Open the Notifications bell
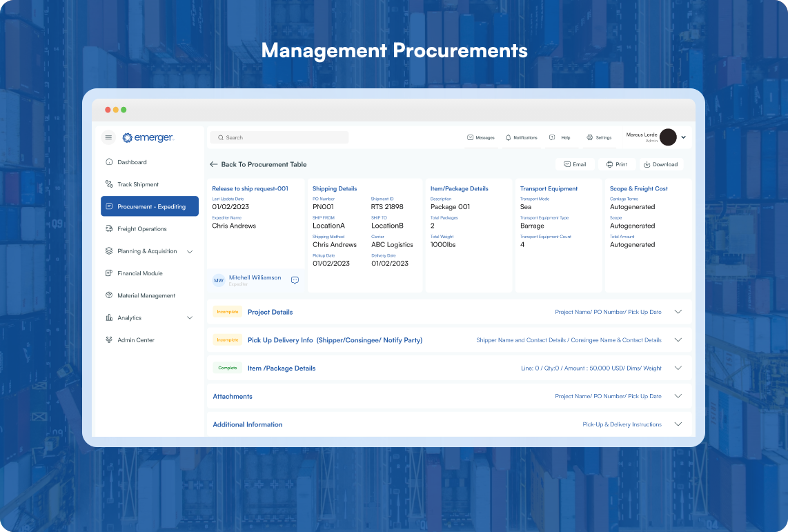This screenshot has width=788, height=532. pyautogui.click(x=521, y=137)
